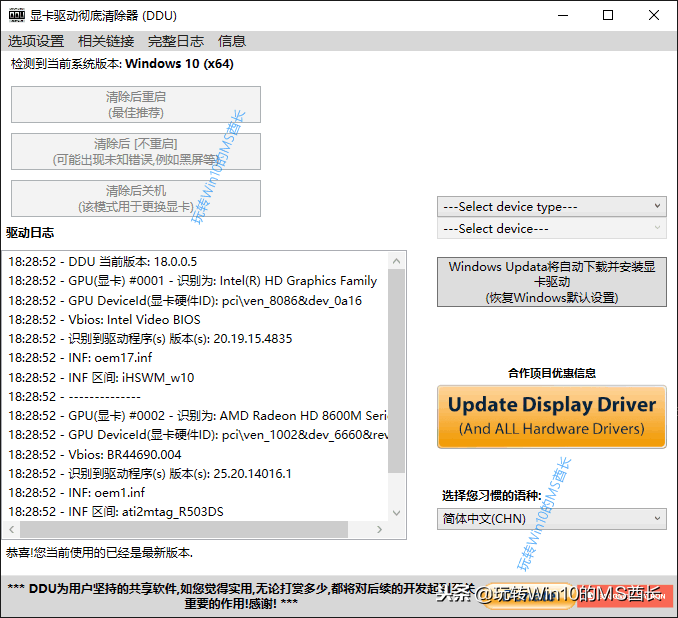678x618 pixels.
Task: Open the 相关链接 menu
Action: pyautogui.click(x=106, y=41)
